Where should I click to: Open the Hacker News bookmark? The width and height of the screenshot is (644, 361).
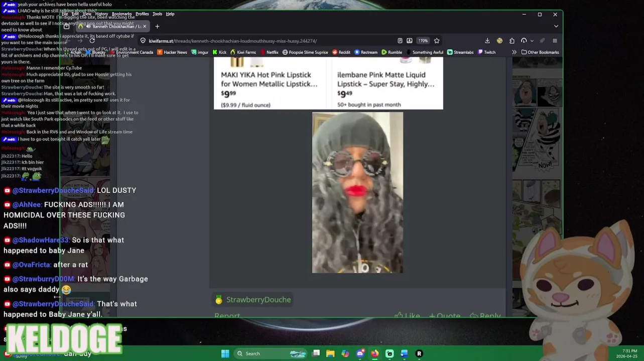tap(172, 52)
